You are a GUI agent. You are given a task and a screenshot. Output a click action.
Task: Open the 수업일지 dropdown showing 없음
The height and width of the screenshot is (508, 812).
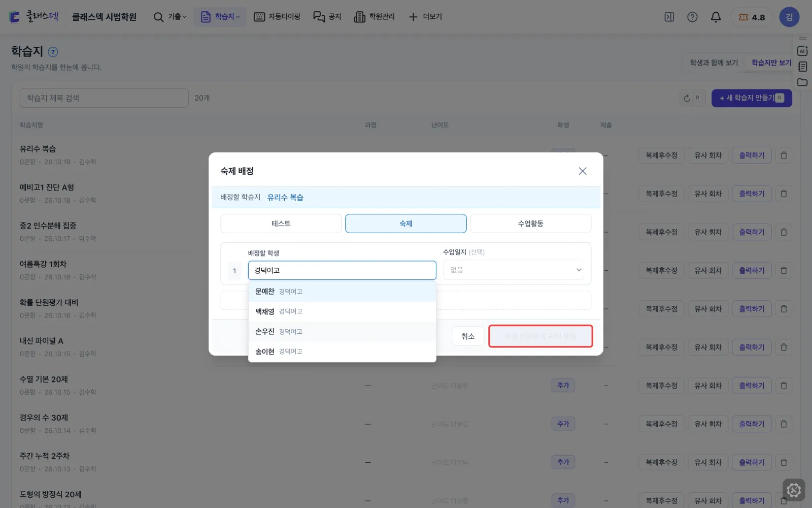point(514,270)
